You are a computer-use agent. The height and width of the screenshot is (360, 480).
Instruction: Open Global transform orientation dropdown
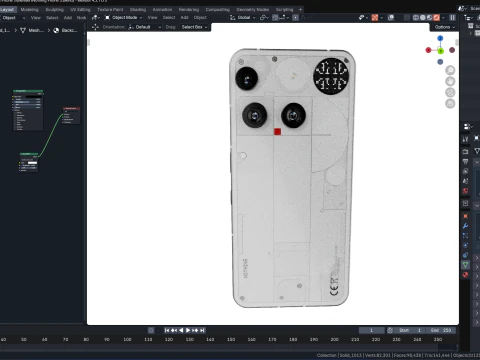(243, 18)
